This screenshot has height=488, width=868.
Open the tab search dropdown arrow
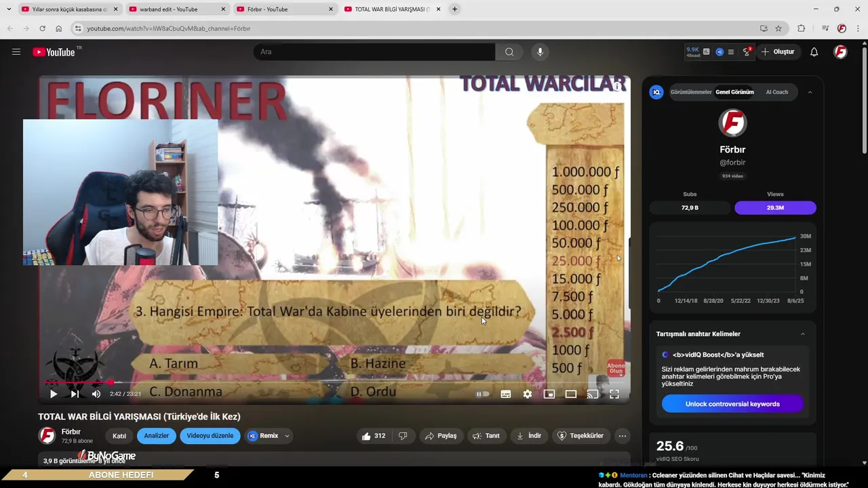(x=9, y=9)
